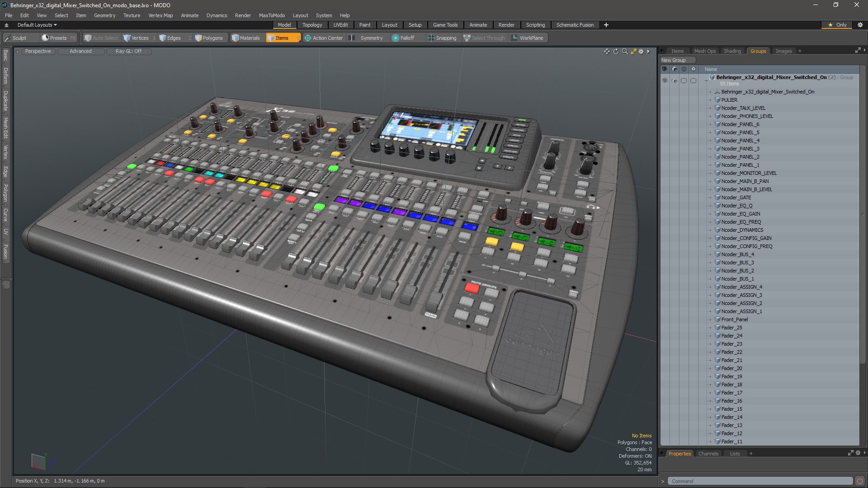The image size is (868, 488).
Task: Click into the Command input field
Action: [x=761, y=481]
